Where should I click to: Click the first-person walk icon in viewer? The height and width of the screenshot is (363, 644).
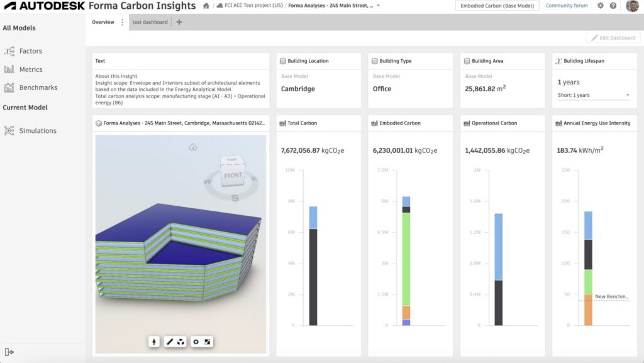tap(154, 342)
